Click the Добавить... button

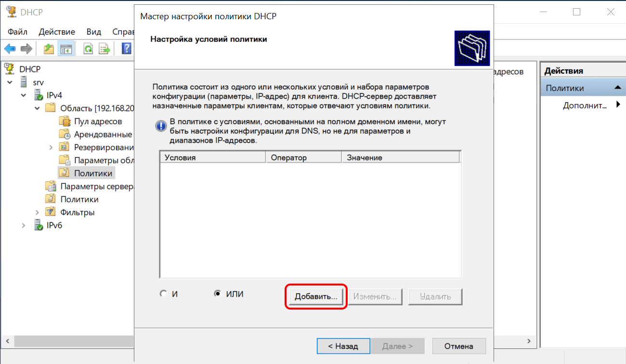(x=316, y=297)
